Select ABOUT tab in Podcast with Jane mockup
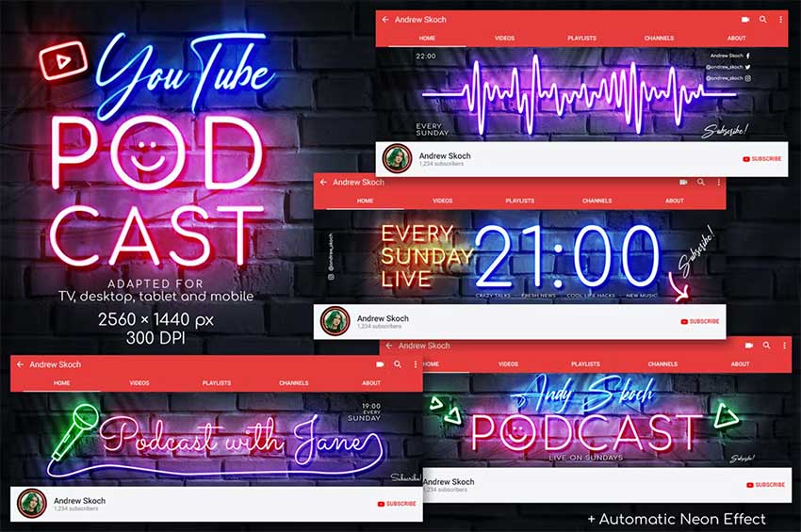The image size is (801, 532). click(x=371, y=383)
